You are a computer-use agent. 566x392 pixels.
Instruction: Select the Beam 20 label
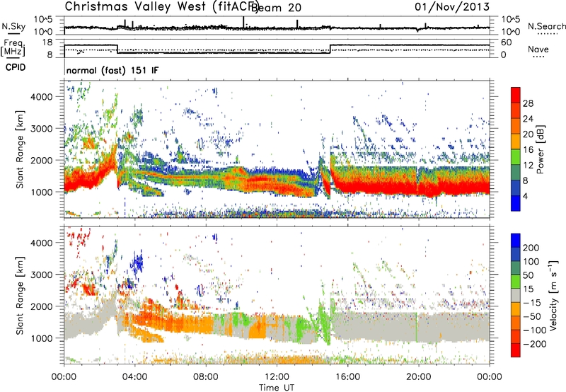(x=276, y=8)
